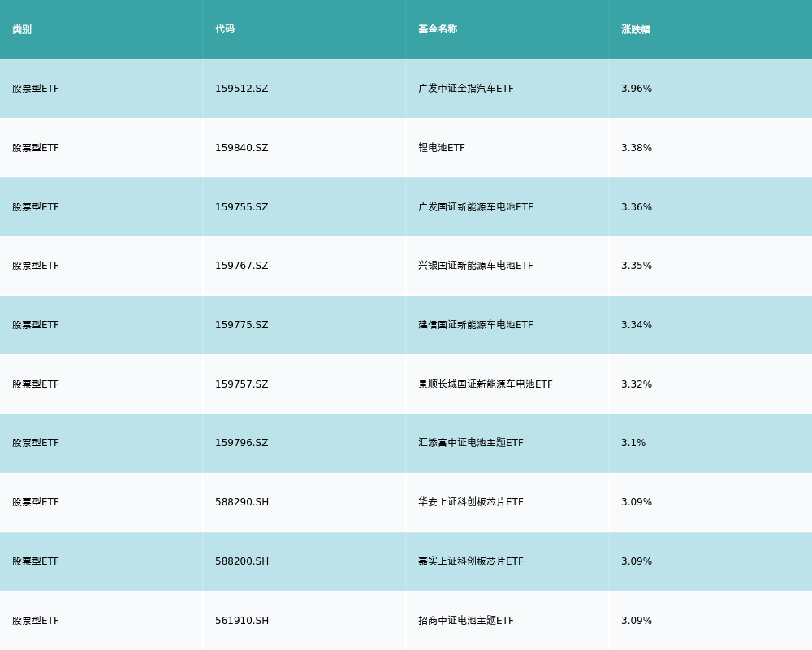The height and width of the screenshot is (650, 812).
Task: Click 股票型ETF in the 588290.SH row
Action: (x=36, y=502)
